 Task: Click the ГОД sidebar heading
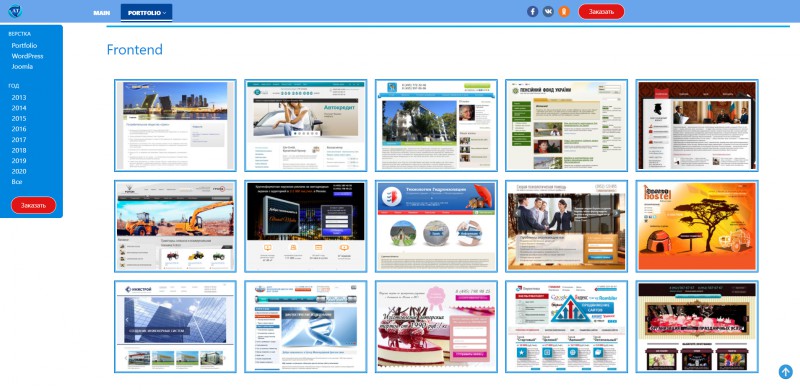tap(14, 86)
